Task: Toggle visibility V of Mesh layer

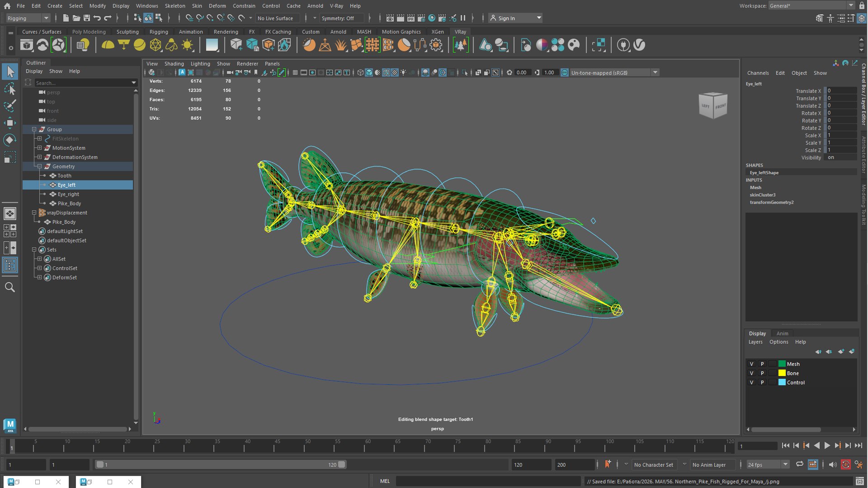Action: pos(752,364)
